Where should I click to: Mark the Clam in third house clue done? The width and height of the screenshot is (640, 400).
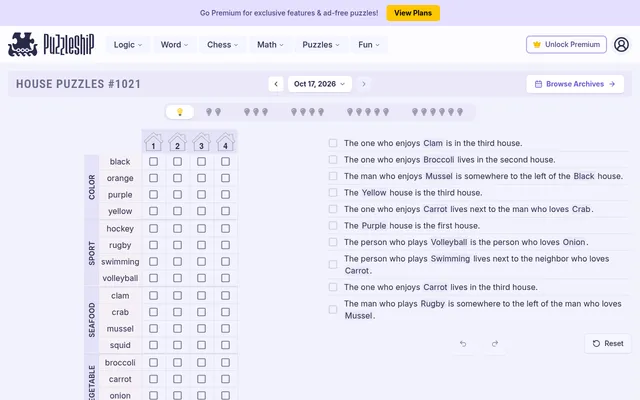click(x=333, y=143)
